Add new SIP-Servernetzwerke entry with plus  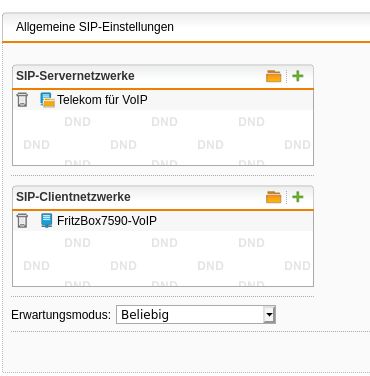tap(298, 76)
